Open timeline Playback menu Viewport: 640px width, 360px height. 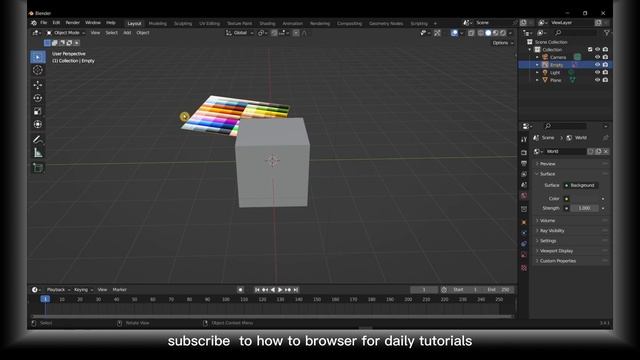pyautogui.click(x=58, y=290)
